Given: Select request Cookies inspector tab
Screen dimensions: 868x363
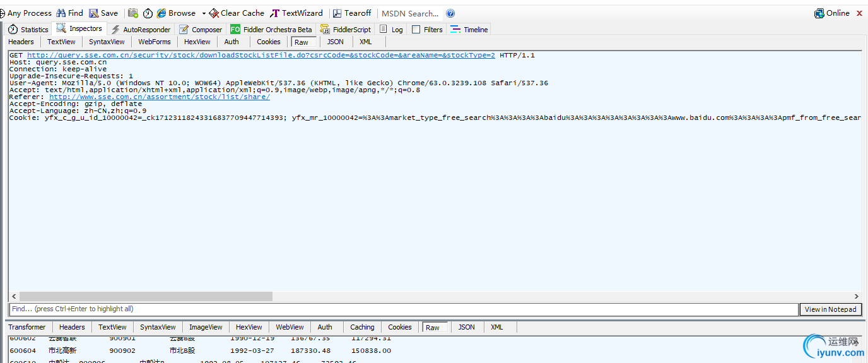Looking at the screenshot, I should tap(269, 42).
